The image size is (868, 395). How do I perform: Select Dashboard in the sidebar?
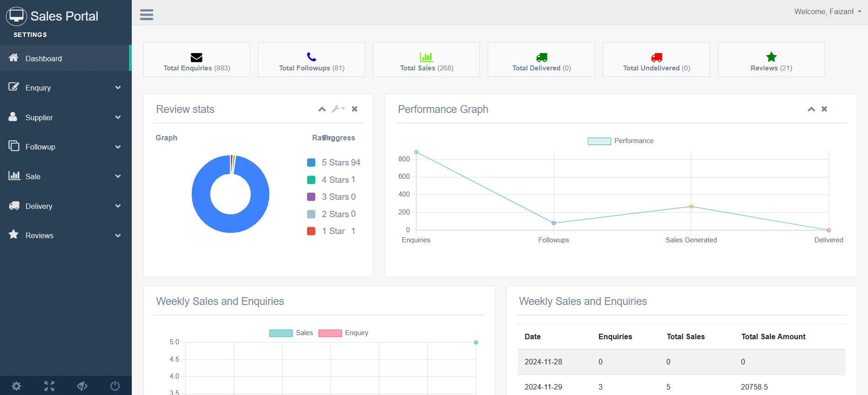pos(65,59)
